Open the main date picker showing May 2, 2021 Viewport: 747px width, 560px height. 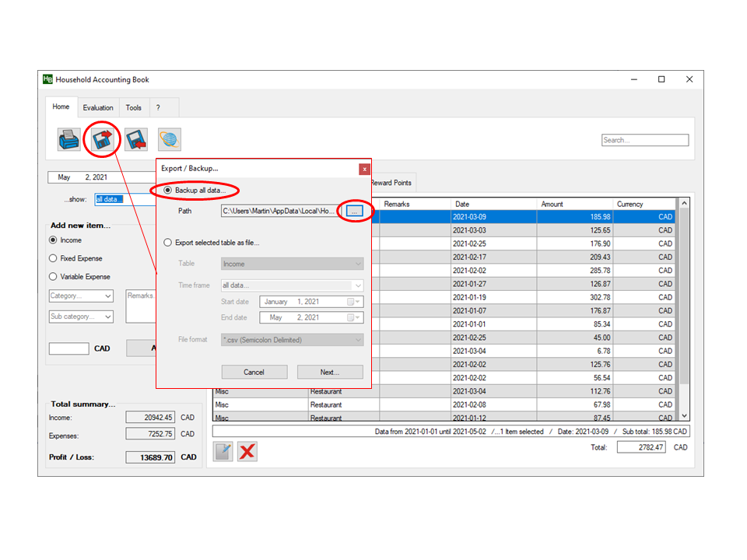pos(101,177)
